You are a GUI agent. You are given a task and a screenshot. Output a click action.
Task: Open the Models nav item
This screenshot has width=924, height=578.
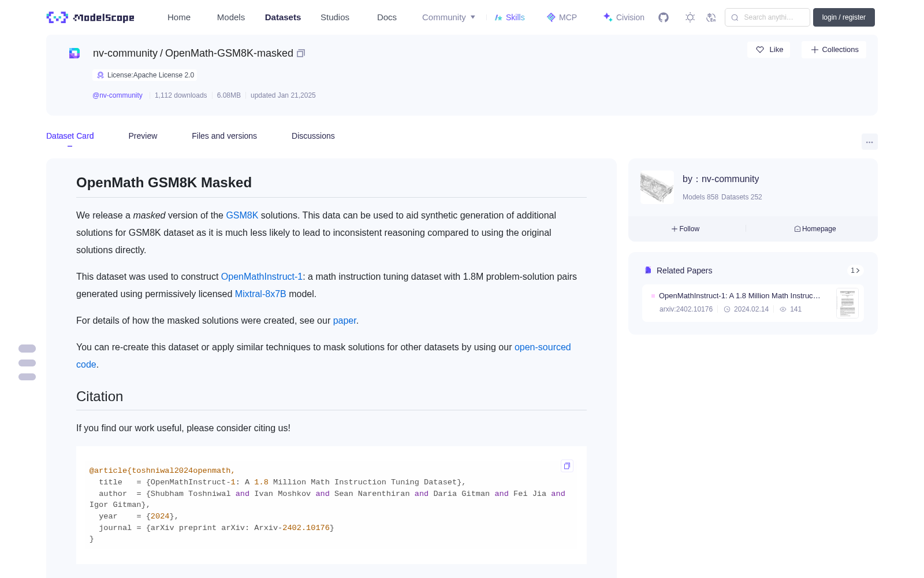(231, 17)
